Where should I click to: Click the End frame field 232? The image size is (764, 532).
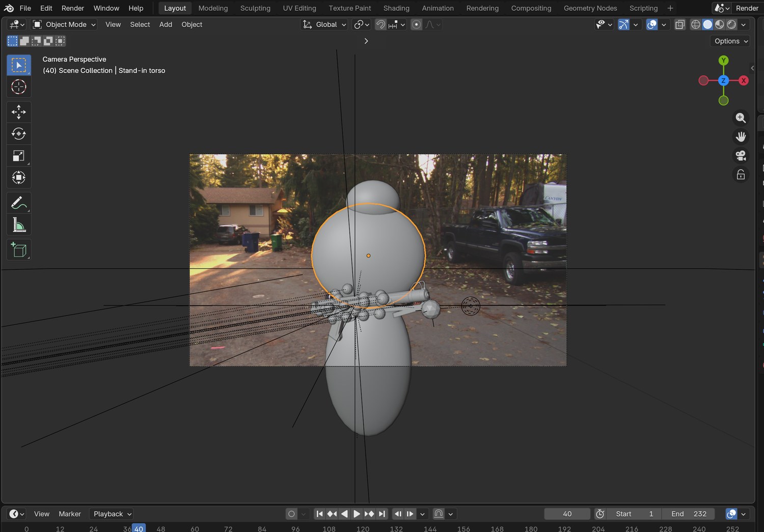click(689, 514)
